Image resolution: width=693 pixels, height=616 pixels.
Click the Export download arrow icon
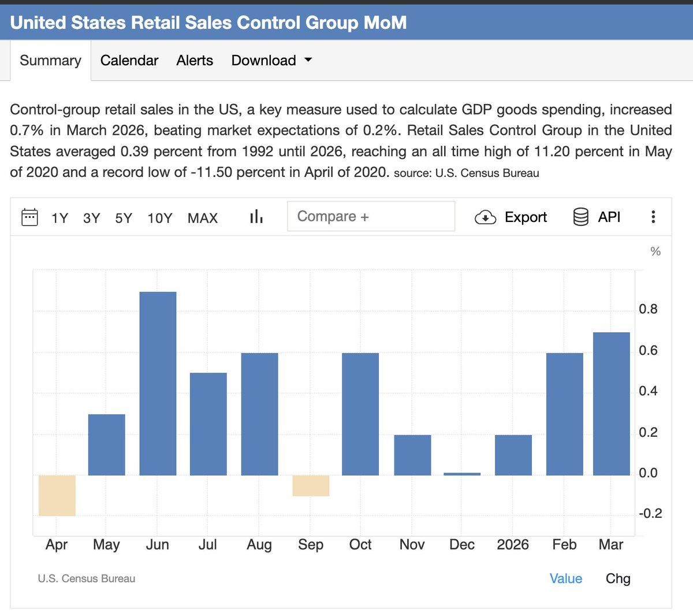(x=486, y=217)
